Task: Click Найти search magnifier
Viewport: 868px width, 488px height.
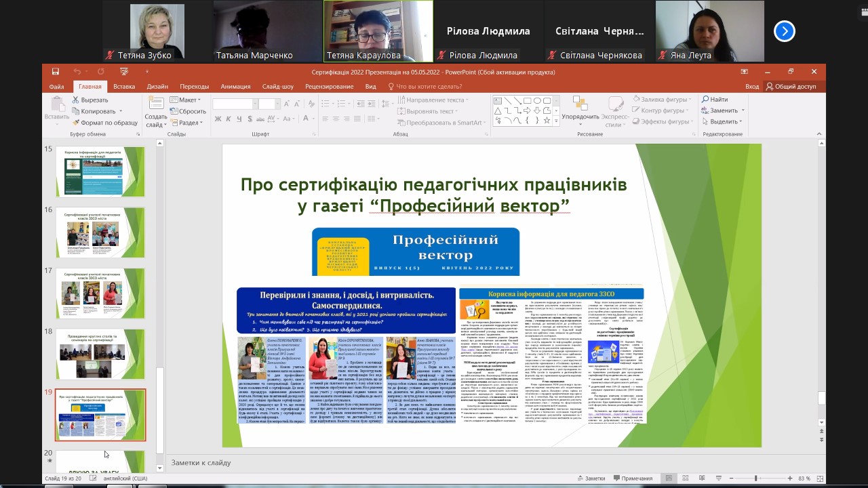Action: pyautogui.click(x=714, y=100)
